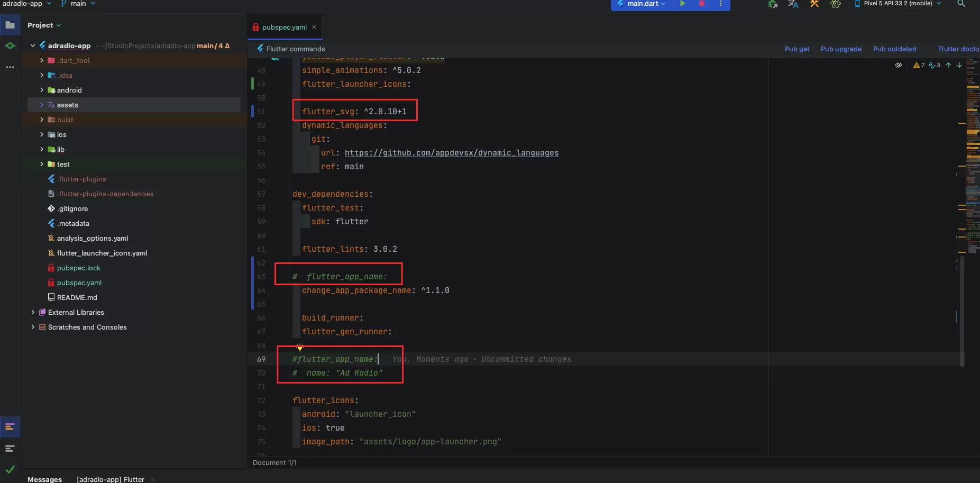This screenshot has height=483, width=980.
Task: Open the dynamic_languages GitHub URL
Action: coord(452,153)
